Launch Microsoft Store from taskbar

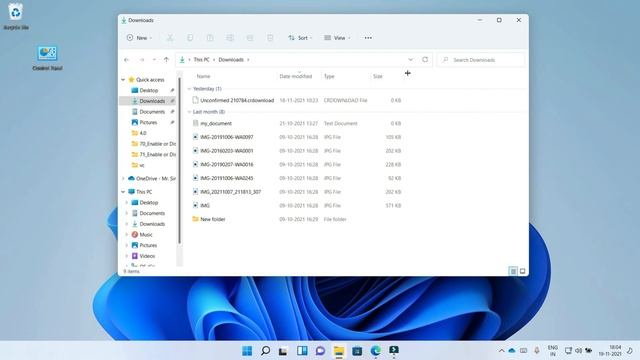pos(357,351)
